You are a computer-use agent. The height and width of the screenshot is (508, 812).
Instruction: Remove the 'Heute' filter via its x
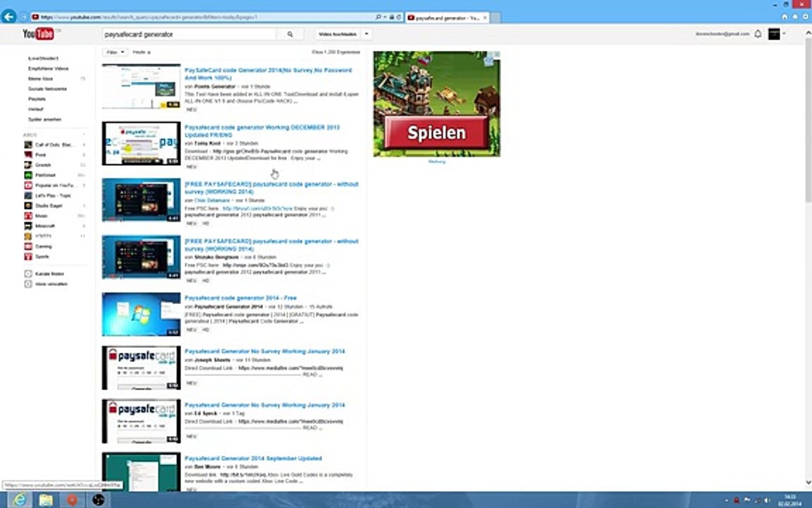149,52
